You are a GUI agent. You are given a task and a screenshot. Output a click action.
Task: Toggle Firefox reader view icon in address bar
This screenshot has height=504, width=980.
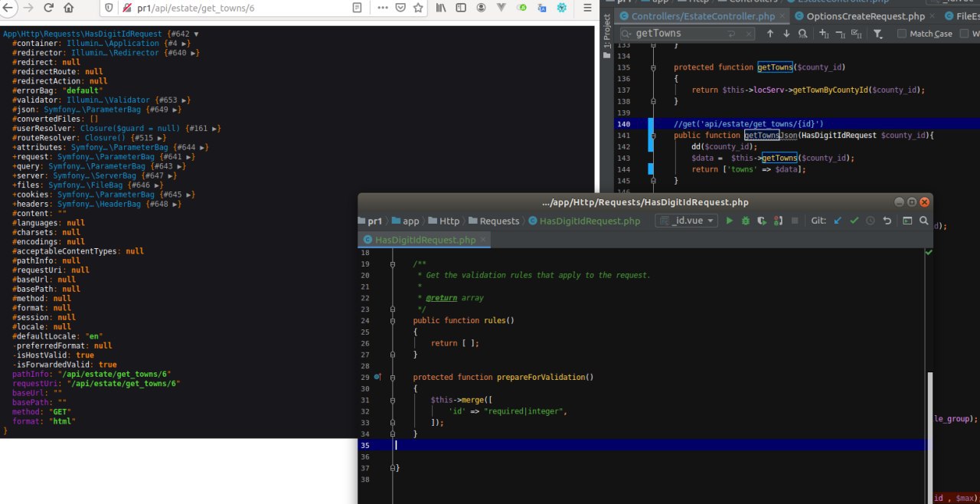pyautogui.click(x=357, y=8)
